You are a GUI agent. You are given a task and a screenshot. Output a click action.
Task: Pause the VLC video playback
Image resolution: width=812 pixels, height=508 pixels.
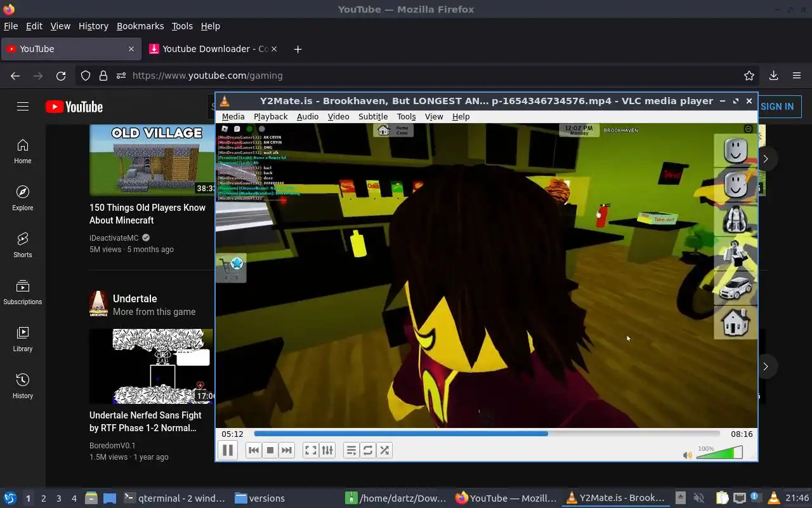pos(228,450)
